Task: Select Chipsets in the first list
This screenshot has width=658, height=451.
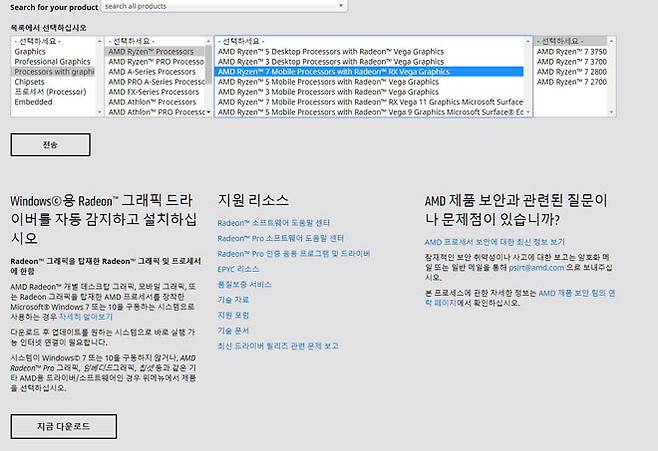Action: (30, 82)
